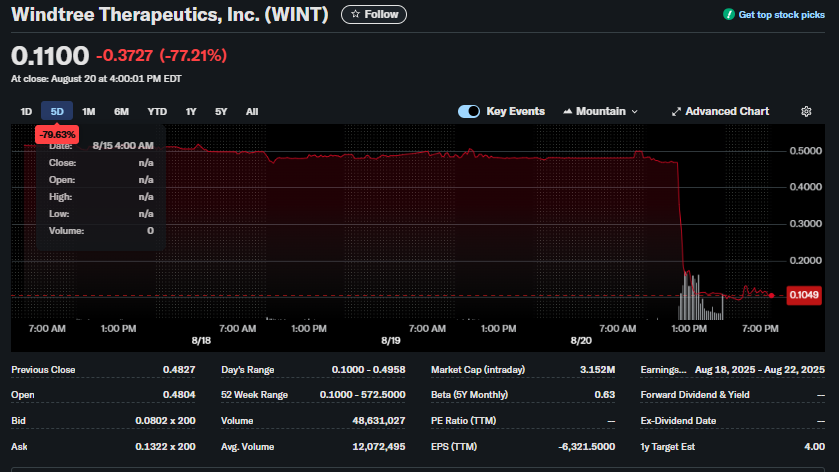The height and width of the screenshot is (472, 839).
Task: Click the Forward Dividend & Yield label
Action: click(695, 395)
